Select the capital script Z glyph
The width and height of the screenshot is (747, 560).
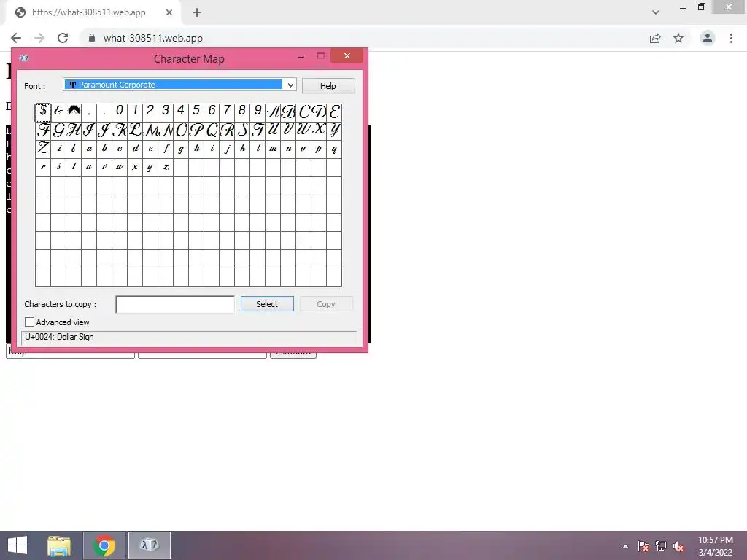(43, 149)
